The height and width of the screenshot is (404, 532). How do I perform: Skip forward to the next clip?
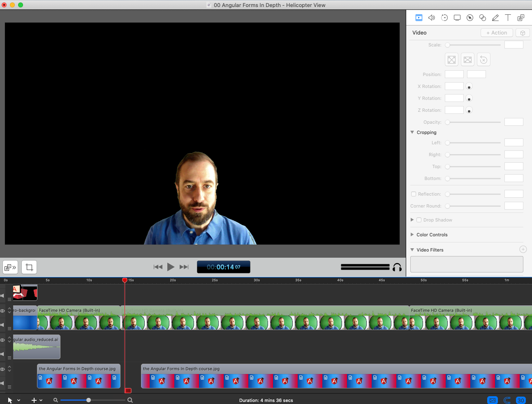(x=184, y=267)
